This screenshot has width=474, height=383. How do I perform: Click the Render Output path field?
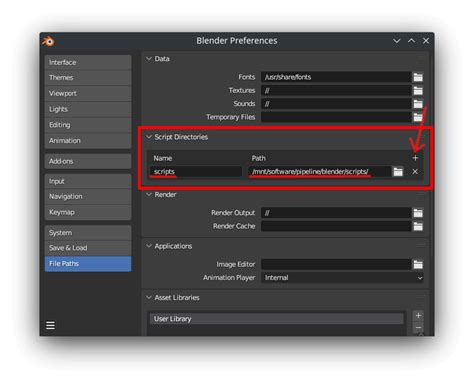point(336,213)
